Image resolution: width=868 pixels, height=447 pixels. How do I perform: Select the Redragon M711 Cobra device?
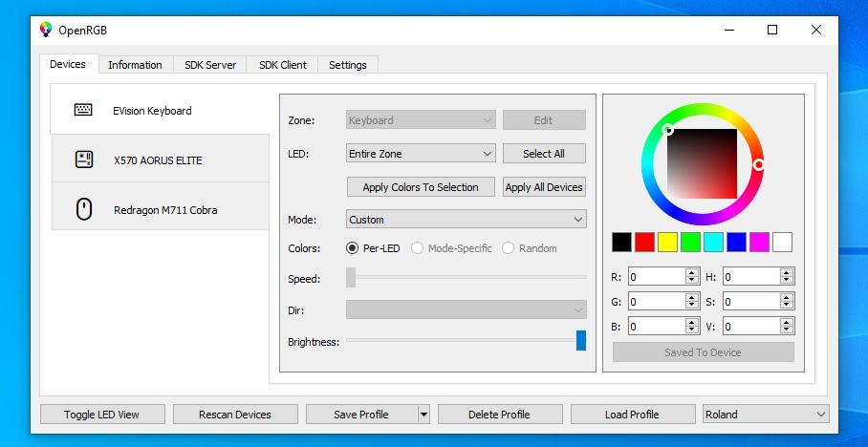pyautogui.click(x=161, y=206)
